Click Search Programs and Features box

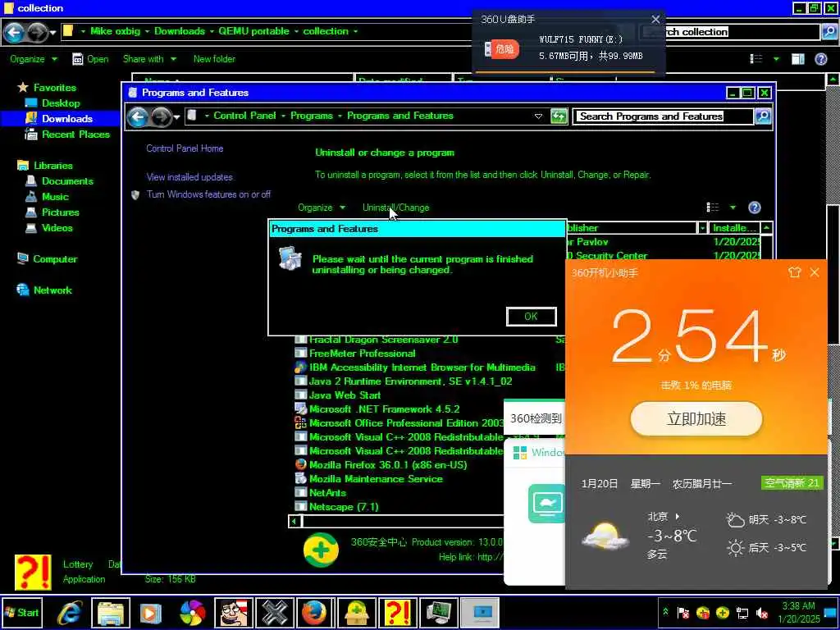pyautogui.click(x=663, y=116)
